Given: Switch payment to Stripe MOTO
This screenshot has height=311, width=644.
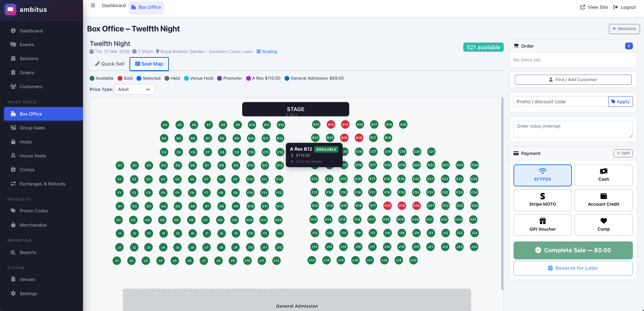Looking at the screenshot, I should [x=542, y=200].
